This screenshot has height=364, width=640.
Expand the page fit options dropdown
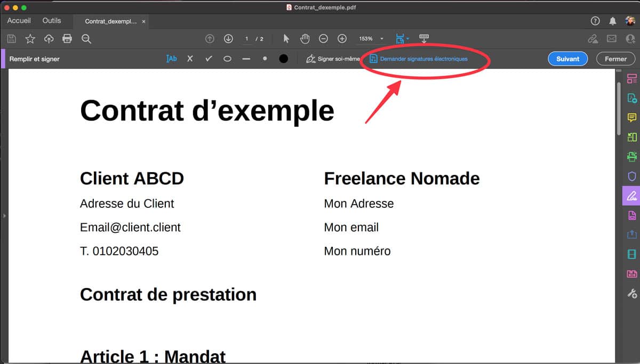[407, 39]
